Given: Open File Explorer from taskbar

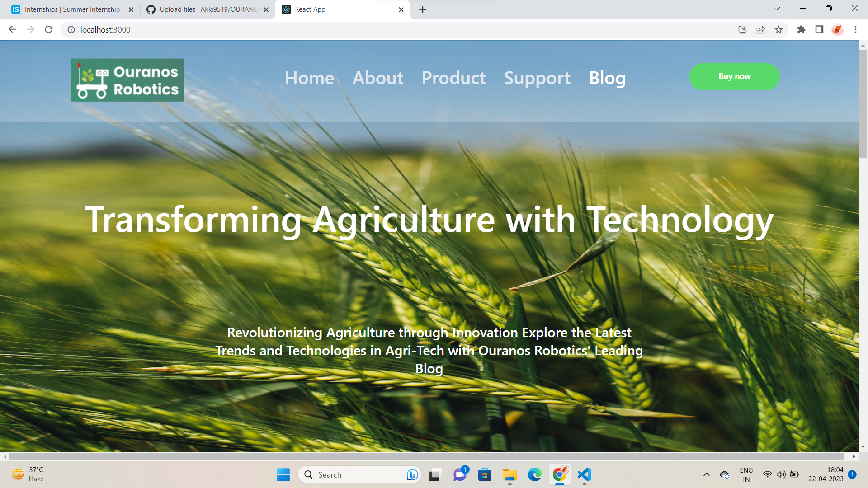Looking at the screenshot, I should [509, 474].
